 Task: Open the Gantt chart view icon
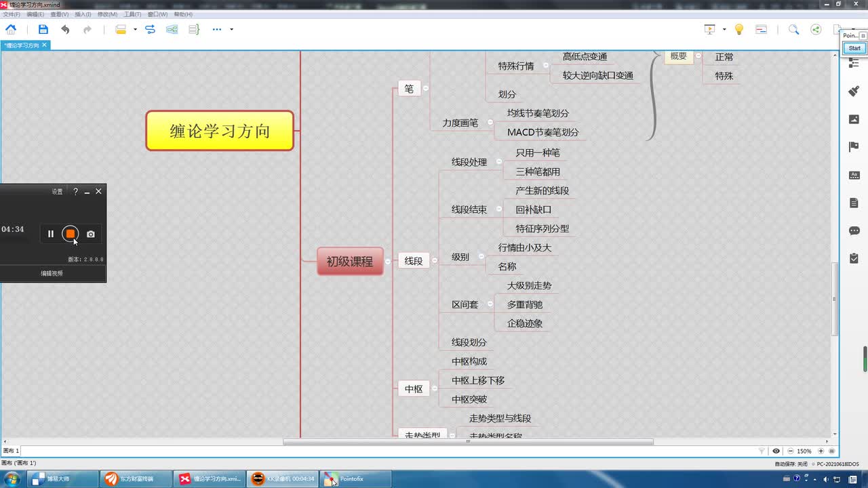coord(761,29)
